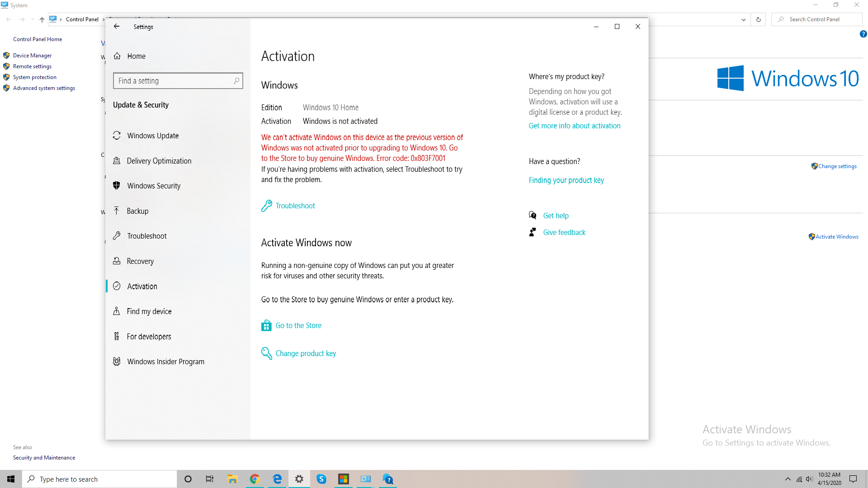Click the Windows Update refresh icon
The image size is (868, 488).
(x=117, y=136)
